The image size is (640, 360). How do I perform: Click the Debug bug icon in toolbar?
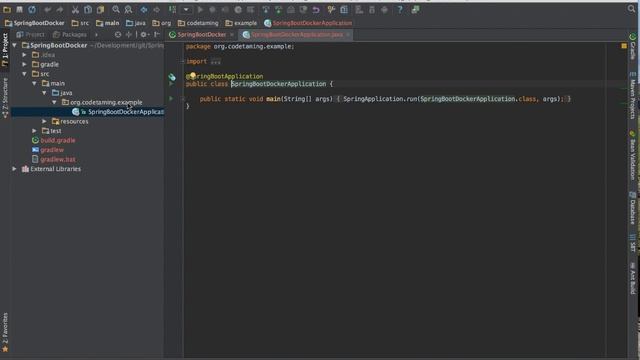pyautogui.click(x=212, y=9)
